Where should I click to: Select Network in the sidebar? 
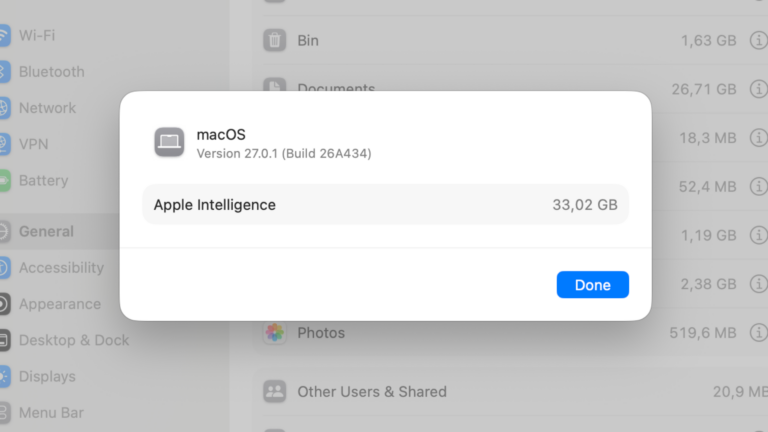coord(48,108)
